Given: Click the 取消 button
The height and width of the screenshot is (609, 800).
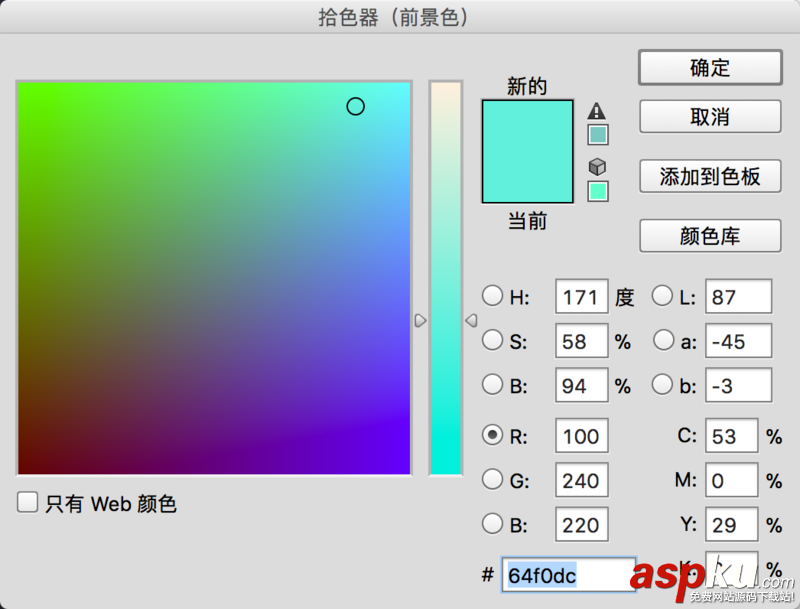Looking at the screenshot, I should 710,116.
